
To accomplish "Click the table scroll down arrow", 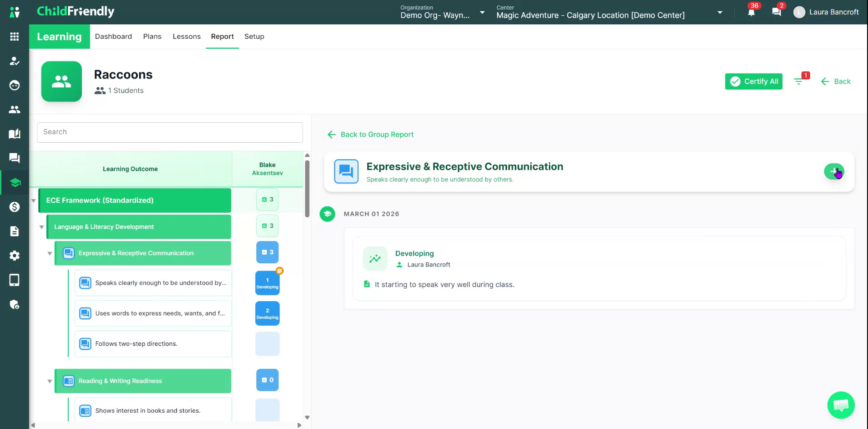I will point(307,418).
